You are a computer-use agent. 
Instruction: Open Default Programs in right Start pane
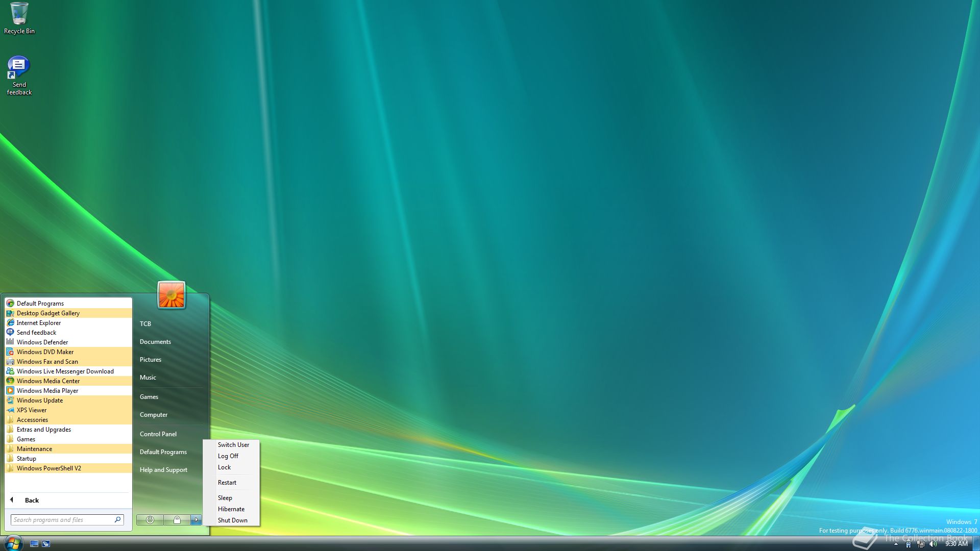click(170, 452)
